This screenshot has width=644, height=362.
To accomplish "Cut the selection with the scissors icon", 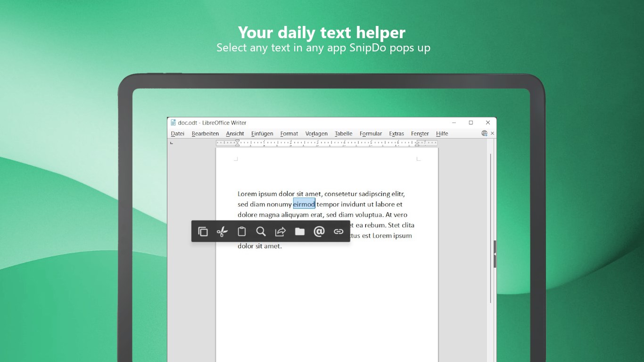I will point(222,231).
